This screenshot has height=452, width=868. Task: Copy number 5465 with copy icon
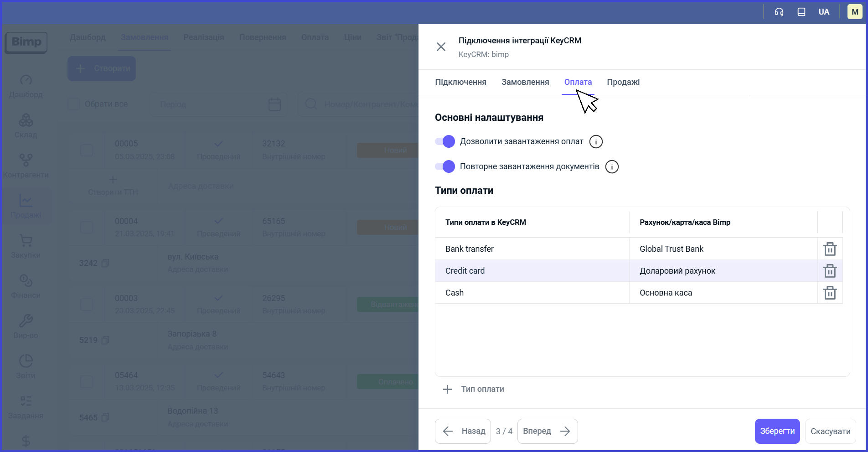click(x=105, y=417)
